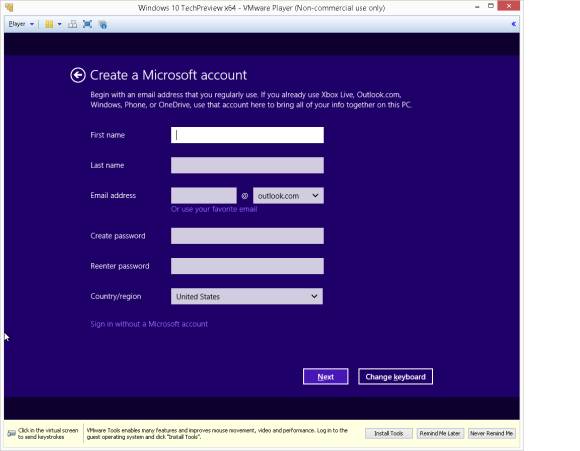Click the 'Email address' label
This screenshot has width=580, height=451.
point(113,195)
